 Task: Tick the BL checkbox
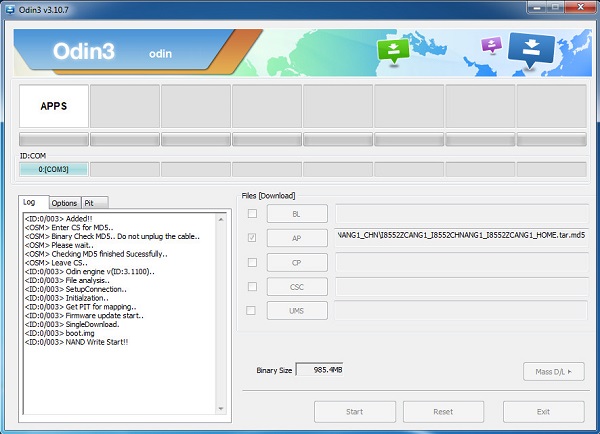click(252, 213)
